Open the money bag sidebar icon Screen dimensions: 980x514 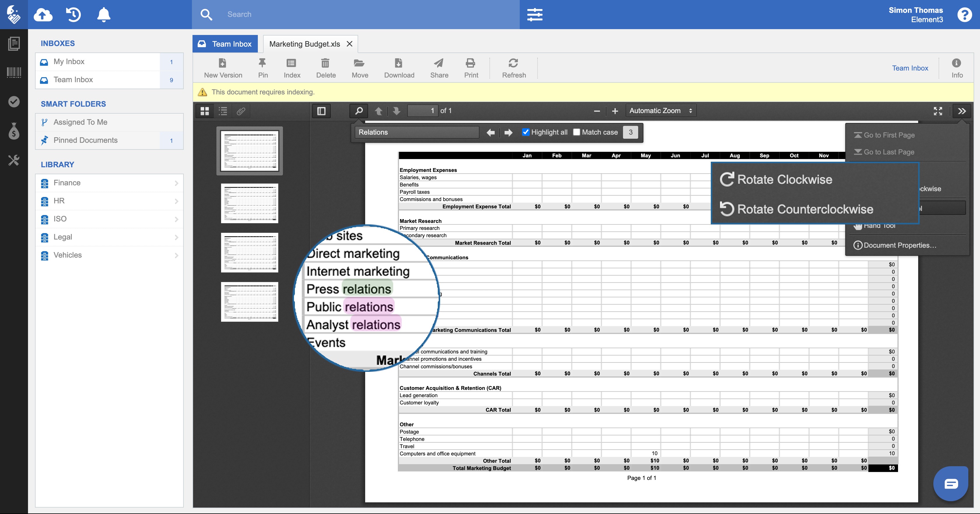tap(14, 131)
